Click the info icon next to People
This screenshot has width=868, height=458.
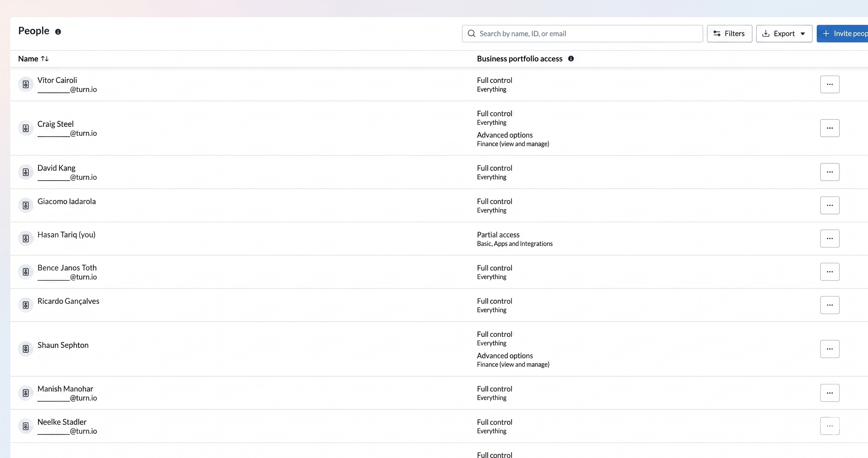coord(58,32)
